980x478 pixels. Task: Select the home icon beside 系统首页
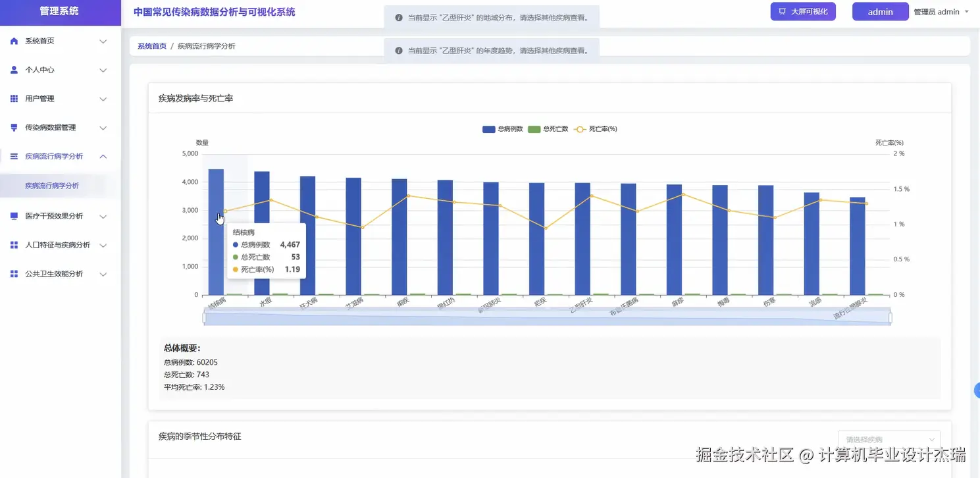(x=13, y=41)
